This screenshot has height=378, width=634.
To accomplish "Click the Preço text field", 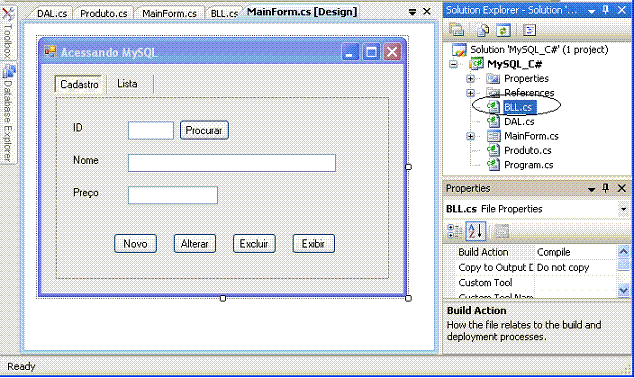I will pyautogui.click(x=173, y=195).
